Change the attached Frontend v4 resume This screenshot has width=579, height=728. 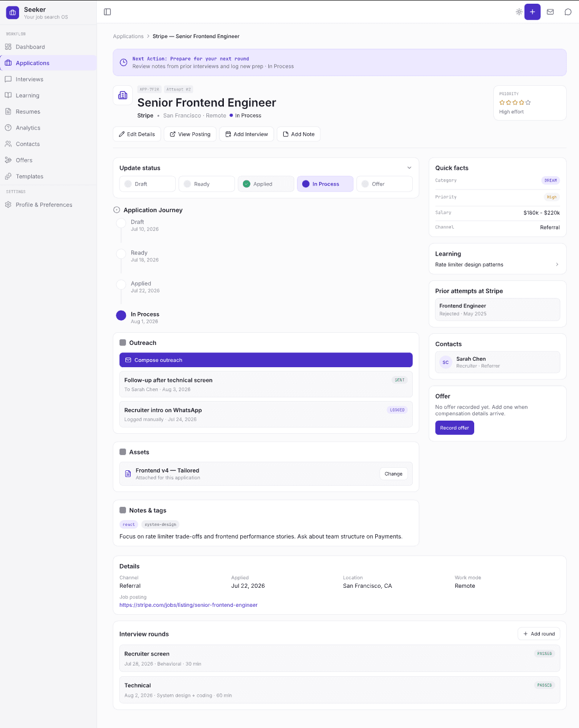point(393,474)
